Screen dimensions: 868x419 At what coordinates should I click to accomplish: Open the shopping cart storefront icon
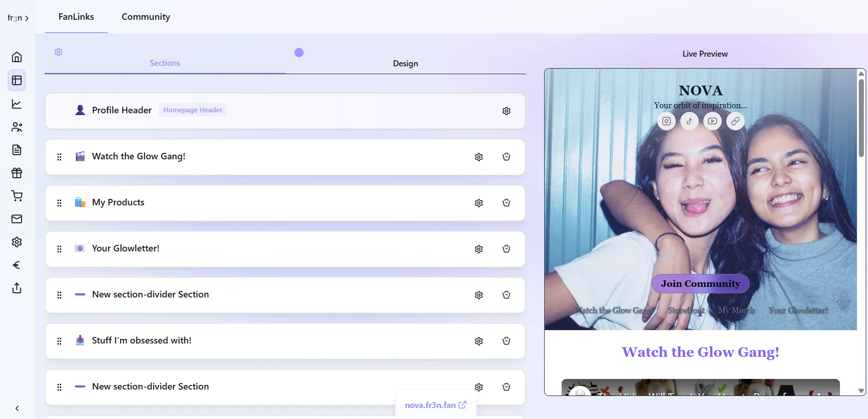click(17, 196)
